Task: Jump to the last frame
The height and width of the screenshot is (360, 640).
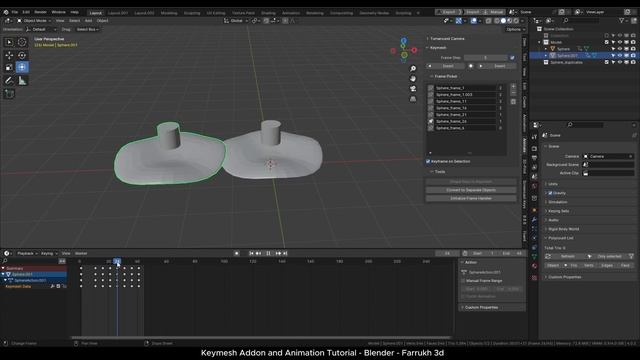Action: 285,253
